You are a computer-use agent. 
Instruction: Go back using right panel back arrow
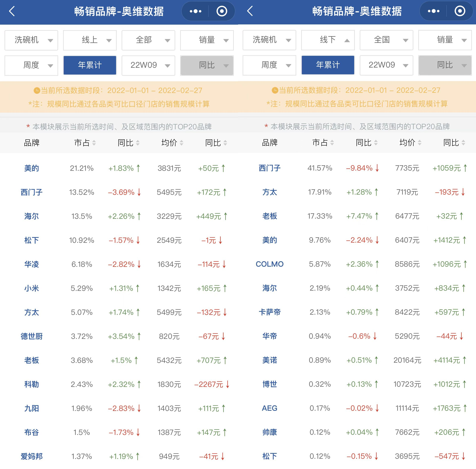click(250, 11)
